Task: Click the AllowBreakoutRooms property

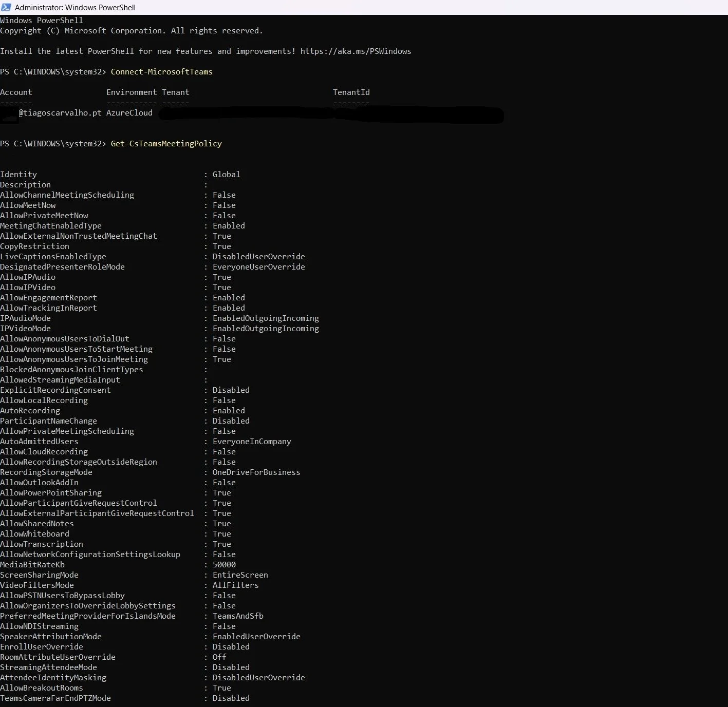Action: 42,688
